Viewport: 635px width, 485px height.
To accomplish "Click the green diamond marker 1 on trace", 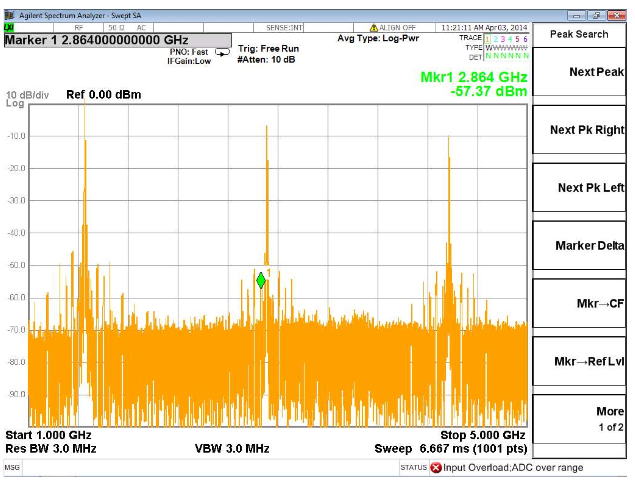I will click(x=261, y=280).
